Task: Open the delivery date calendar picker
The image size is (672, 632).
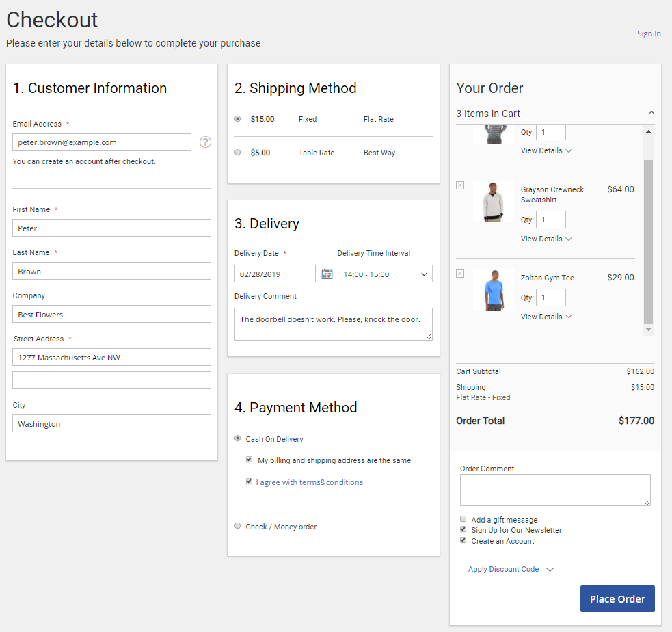Action: pyautogui.click(x=327, y=274)
